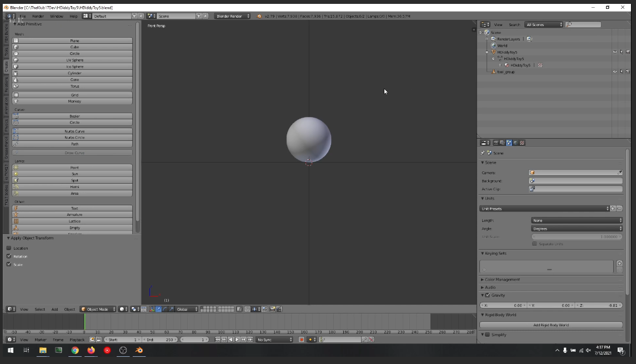Open the No Sync playback dropdown
Viewport: 636px width, 364px height.
pyautogui.click(x=274, y=340)
